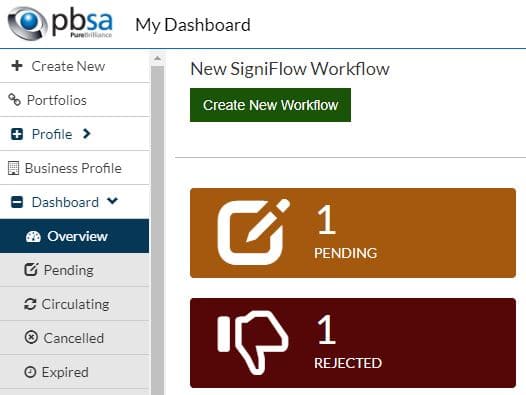Click the Overview gauge icon
The image size is (526, 395).
coord(33,237)
